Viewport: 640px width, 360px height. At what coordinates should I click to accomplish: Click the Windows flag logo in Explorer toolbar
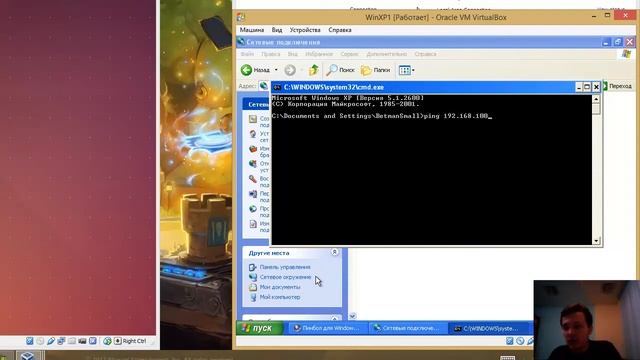click(x=627, y=54)
